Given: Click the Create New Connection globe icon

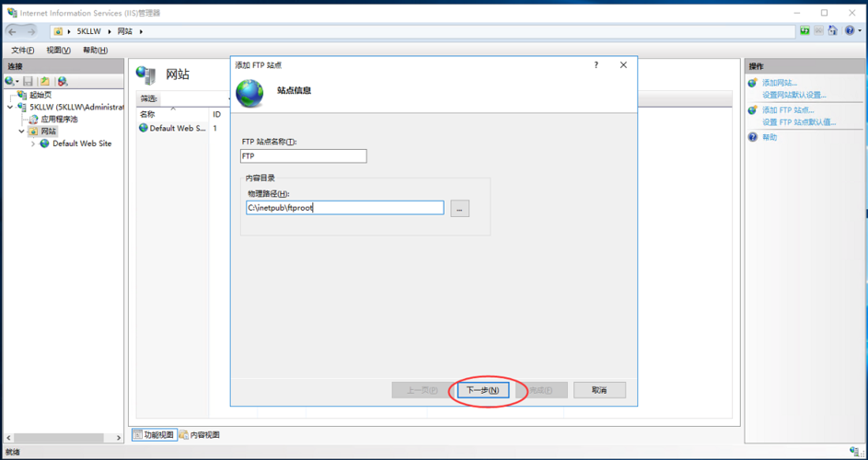Looking at the screenshot, I should pos(9,81).
